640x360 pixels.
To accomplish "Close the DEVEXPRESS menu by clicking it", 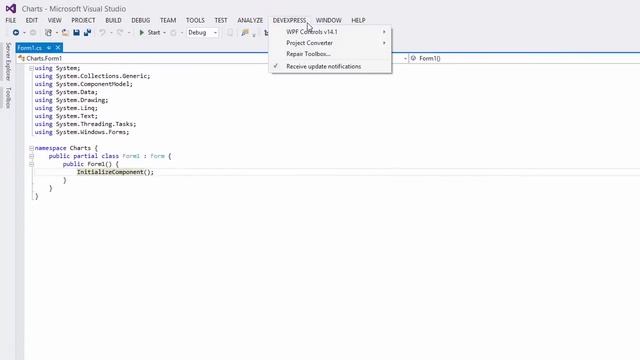I will point(289,20).
